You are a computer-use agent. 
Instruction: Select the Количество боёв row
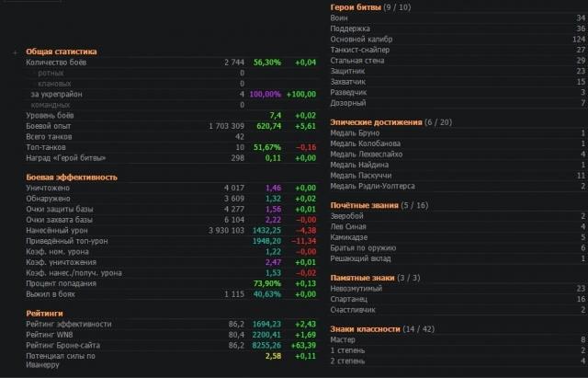click(x=59, y=62)
